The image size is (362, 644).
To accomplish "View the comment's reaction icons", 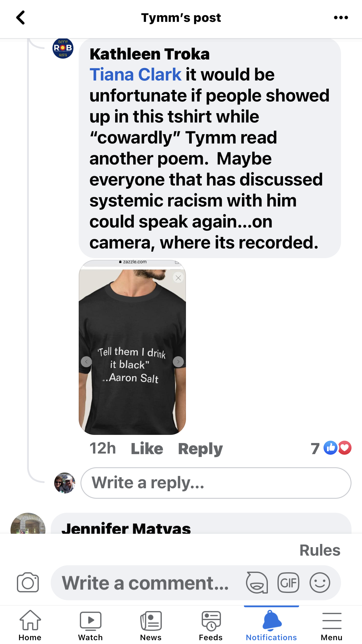I will 337,448.
